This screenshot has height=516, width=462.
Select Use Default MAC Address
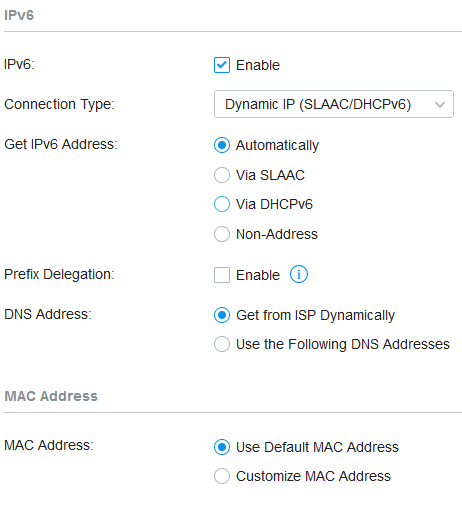tap(222, 447)
